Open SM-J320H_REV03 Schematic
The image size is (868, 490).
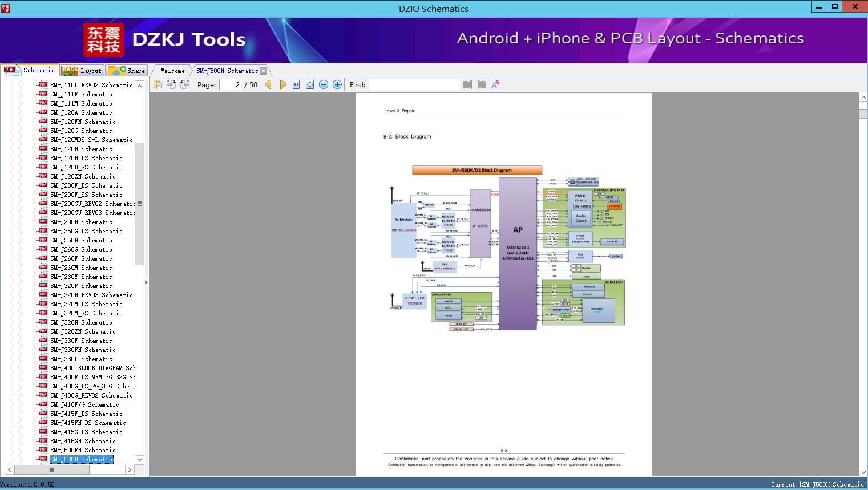click(91, 295)
